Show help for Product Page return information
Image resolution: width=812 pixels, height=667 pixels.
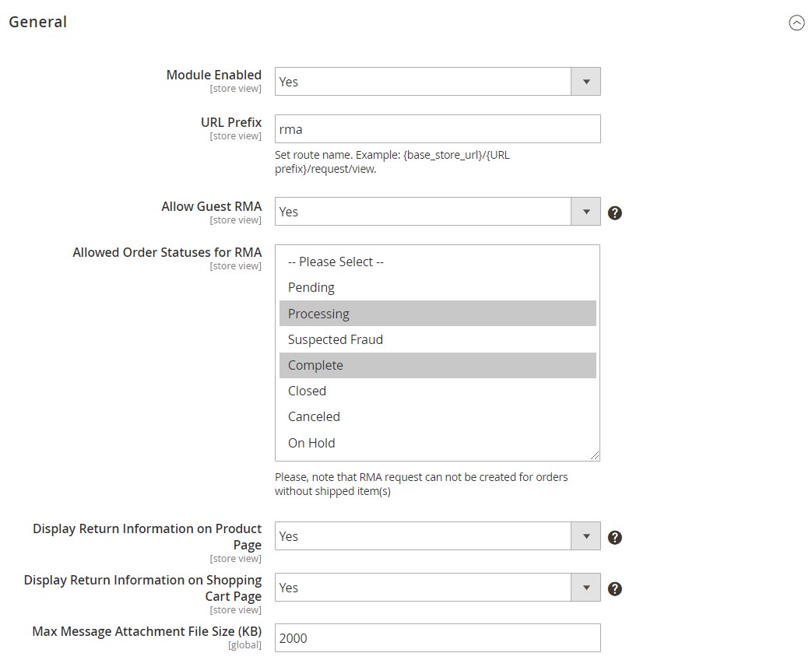615,538
